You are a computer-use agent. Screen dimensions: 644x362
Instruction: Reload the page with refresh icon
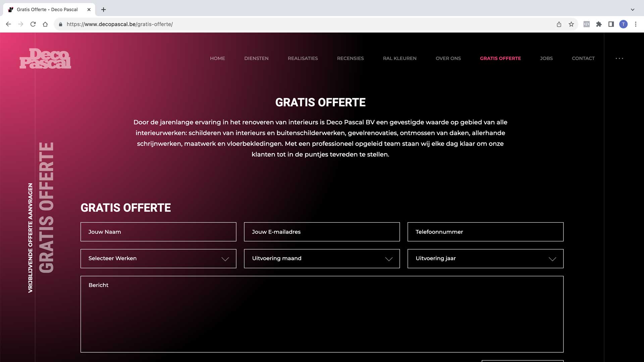click(x=33, y=24)
